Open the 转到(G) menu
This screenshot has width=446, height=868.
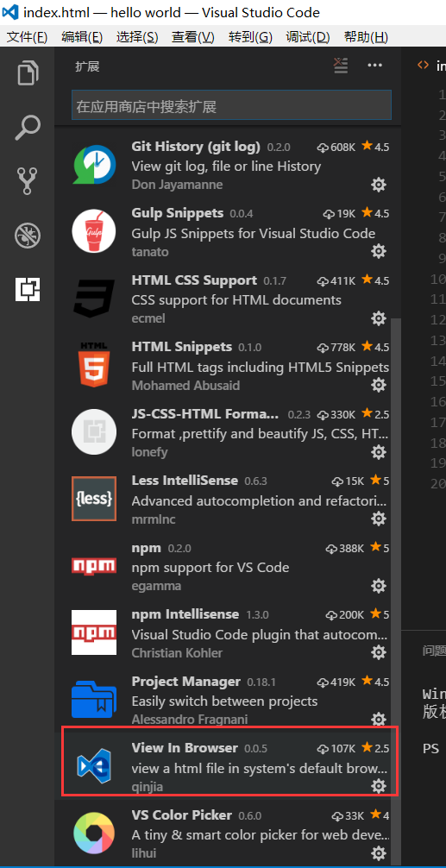[251, 37]
